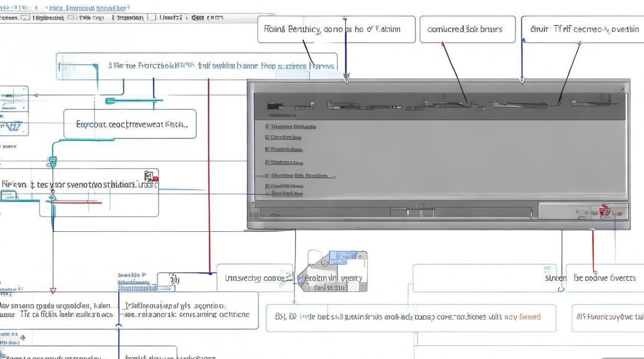Screen dimensions: 644x359
Task: Toggle the first checkbox in the gray panel list
Action: 267,127
